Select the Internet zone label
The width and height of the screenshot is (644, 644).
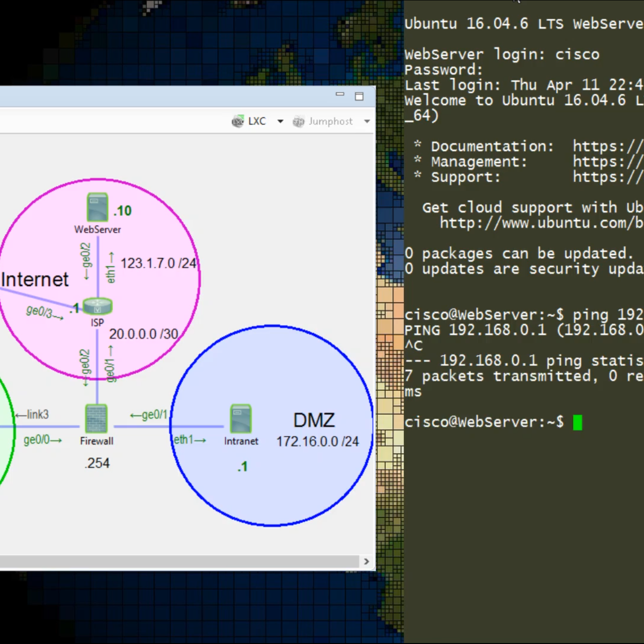tap(35, 279)
